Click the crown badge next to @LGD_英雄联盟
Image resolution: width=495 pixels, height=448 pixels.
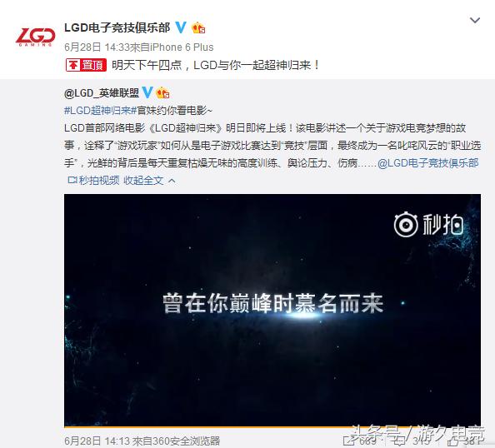pyautogui.click(x=162, y=92)
